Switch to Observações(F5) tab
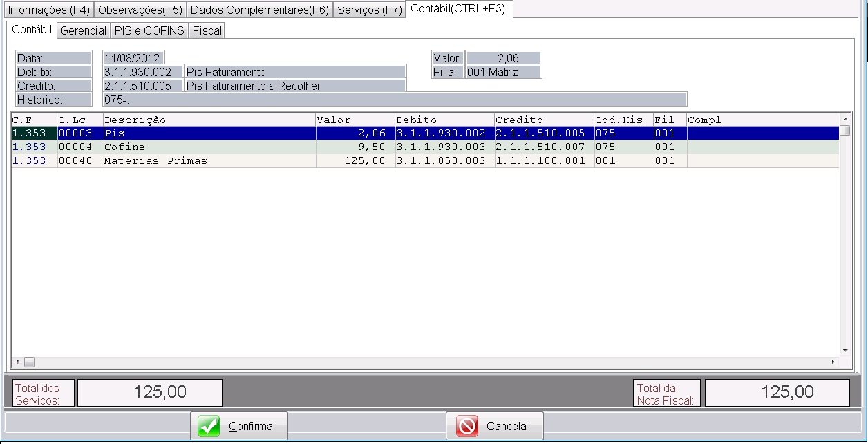Viewport: 868px width, 444px height. (140, 10)
